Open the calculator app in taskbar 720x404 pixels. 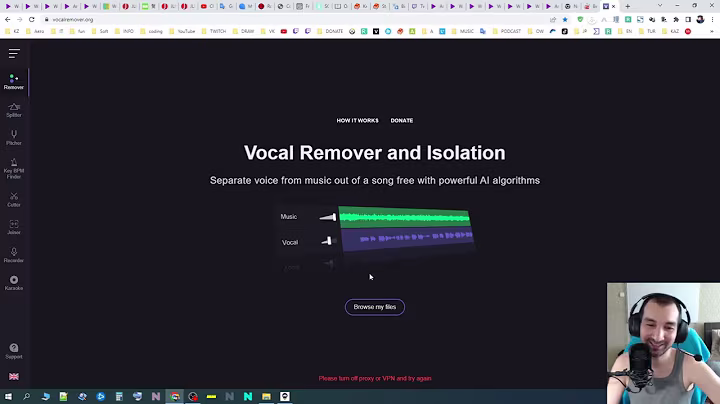[119, 397]
